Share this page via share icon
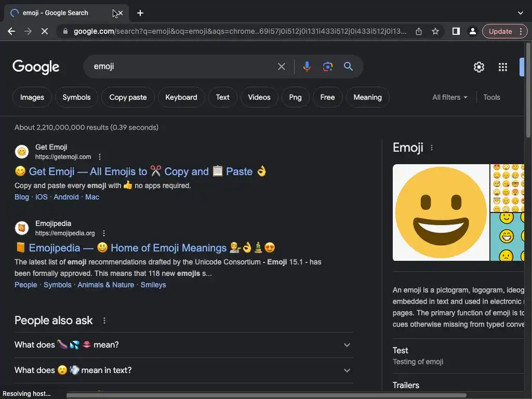The height and width of the screenshot is (399, 532). coord(419,31)
